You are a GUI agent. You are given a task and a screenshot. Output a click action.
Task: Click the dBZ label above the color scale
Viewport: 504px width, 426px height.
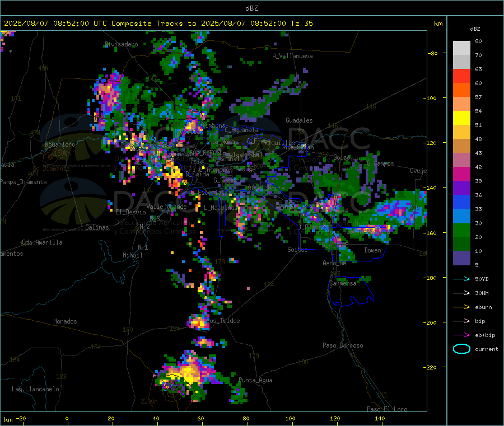475,29
